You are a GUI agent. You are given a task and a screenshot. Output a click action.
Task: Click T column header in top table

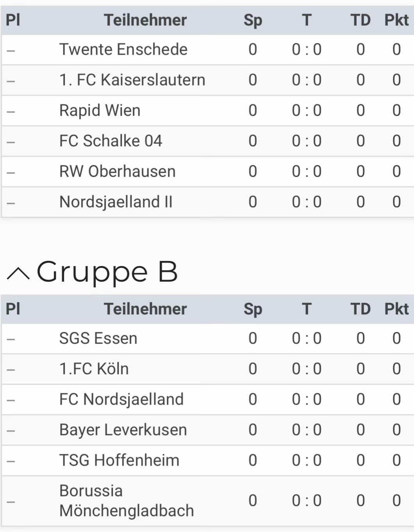pos(307,20)
